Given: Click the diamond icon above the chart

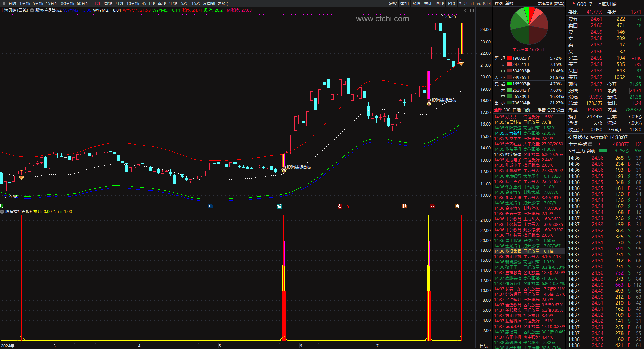Looking at the screenshot, I should (466, 10).
